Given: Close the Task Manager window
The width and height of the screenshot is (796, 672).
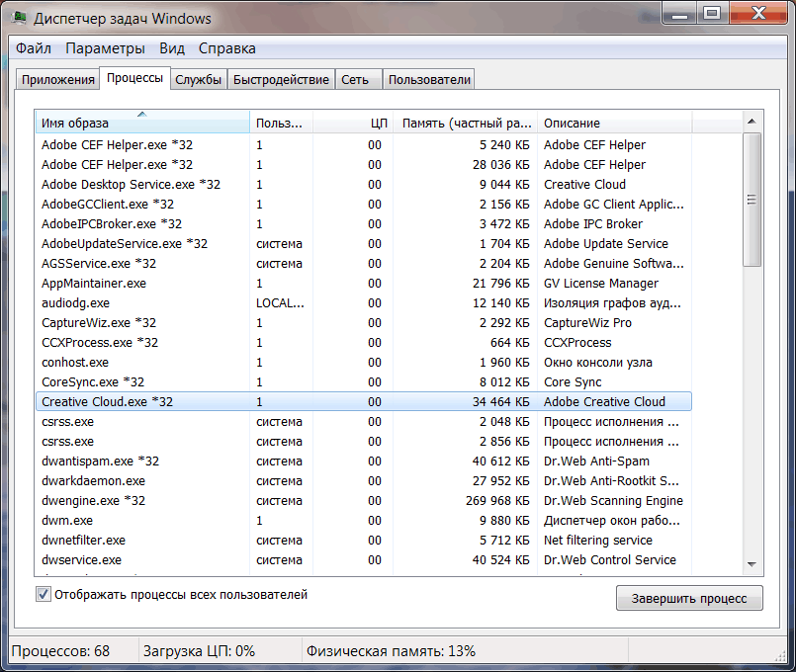Looking at the screenshot, I should [758, 13].
